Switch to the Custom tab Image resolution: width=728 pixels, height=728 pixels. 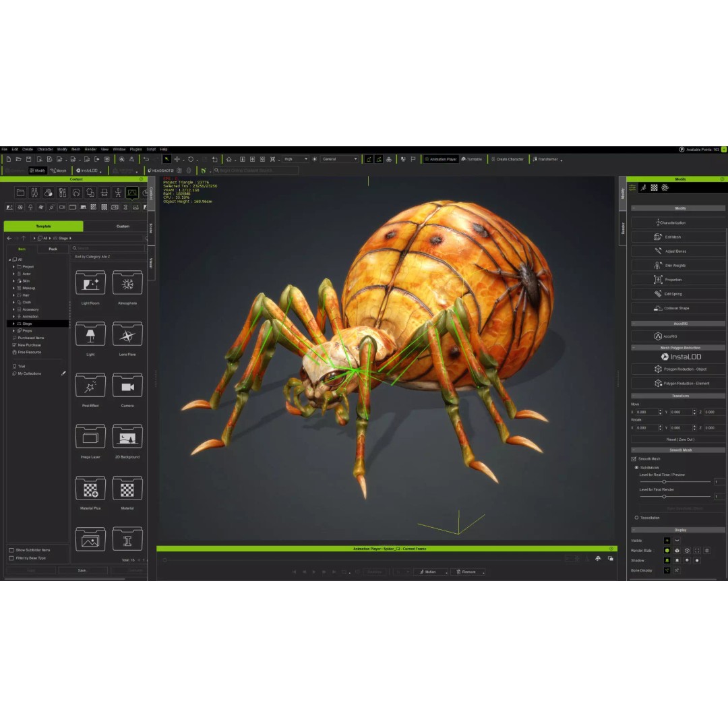click(x=123, y=226)
